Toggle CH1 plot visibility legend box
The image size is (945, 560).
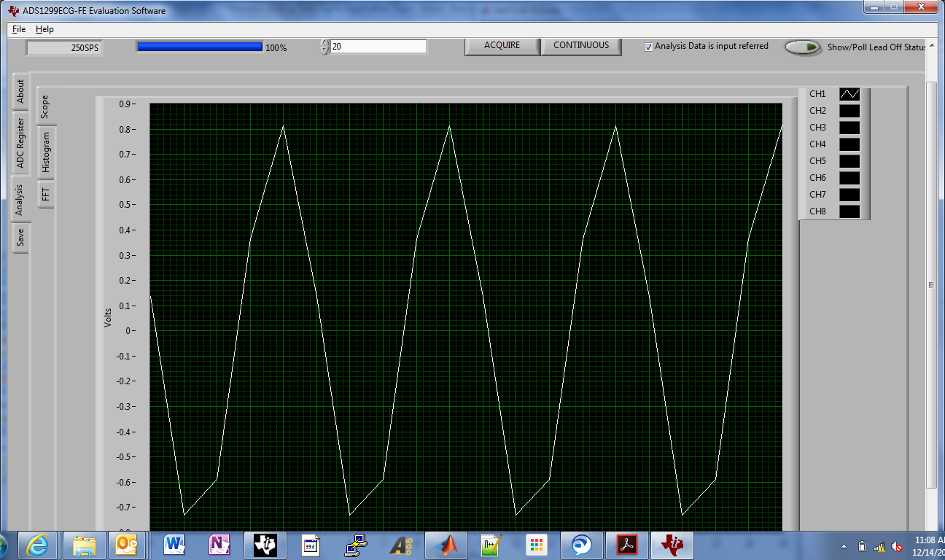pos(849,94)
